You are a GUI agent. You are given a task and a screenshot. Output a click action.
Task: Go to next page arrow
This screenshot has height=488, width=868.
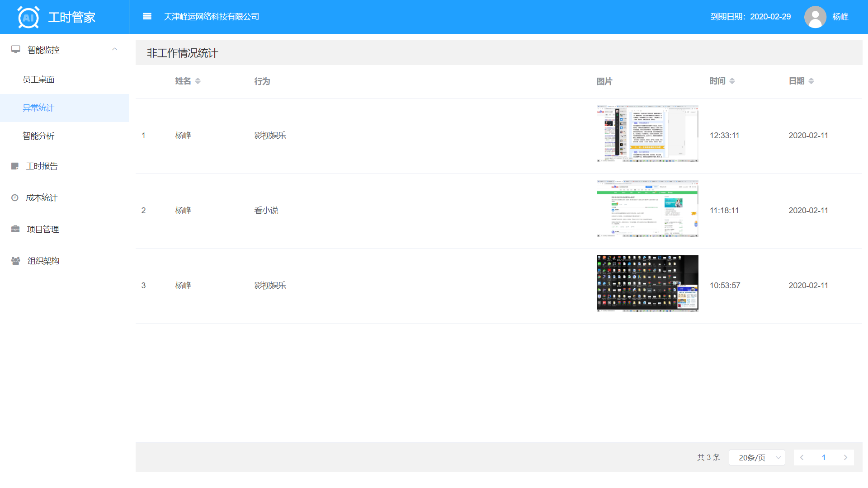845,457
